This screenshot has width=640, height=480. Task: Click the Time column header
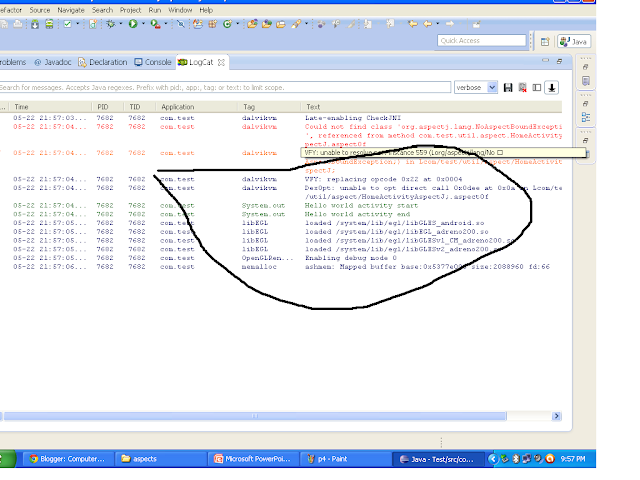(x=51, y=107)
